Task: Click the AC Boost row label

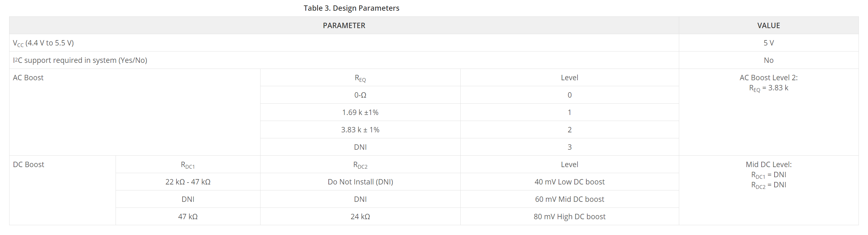Action: tap(28, 78)
